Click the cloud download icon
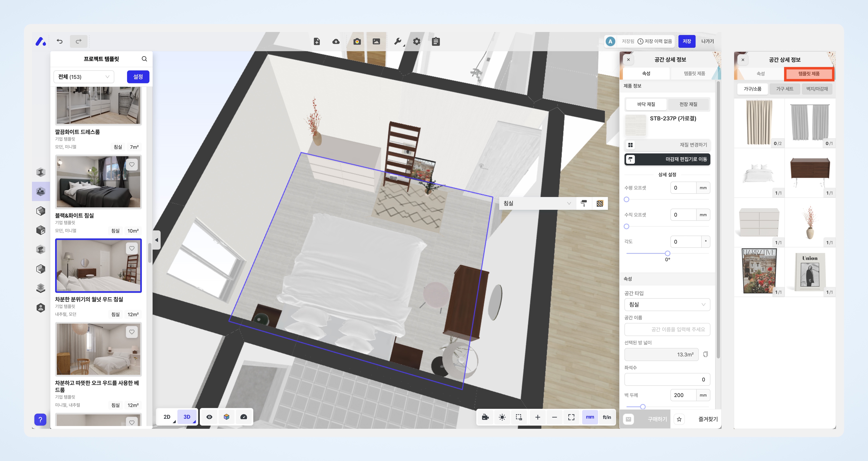This screenshot has height=461, width=868. (x=336, y=41)
